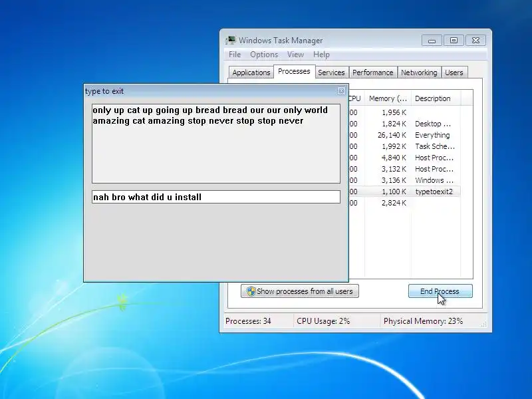
Task: Click the 26,140 K memory value
Action: pyautogui.click(x=392, y=135)
